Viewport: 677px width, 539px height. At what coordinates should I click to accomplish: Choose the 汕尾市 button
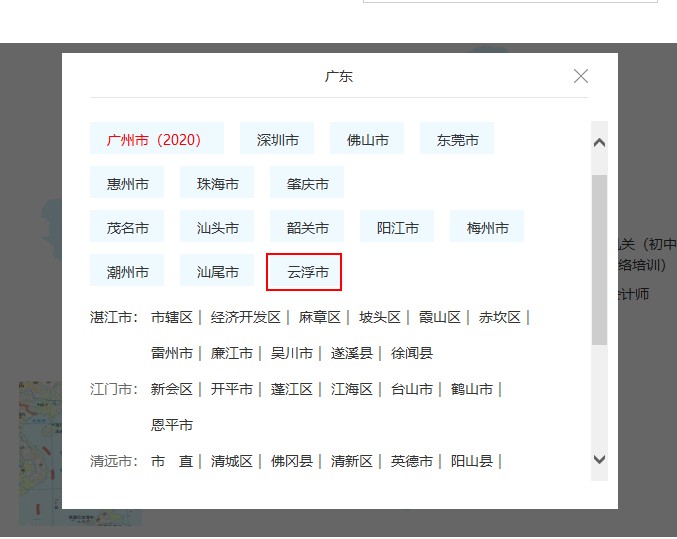tap(217, 270)
